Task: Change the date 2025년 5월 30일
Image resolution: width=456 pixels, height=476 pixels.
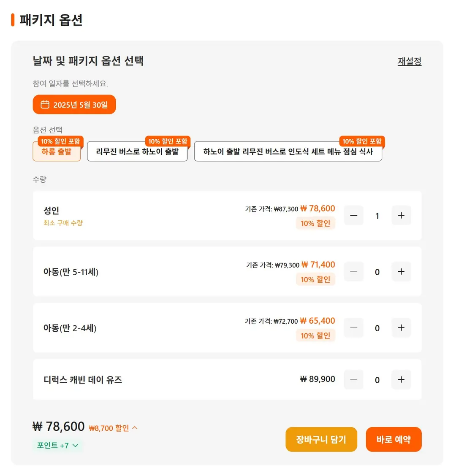Action: point(74,104)
